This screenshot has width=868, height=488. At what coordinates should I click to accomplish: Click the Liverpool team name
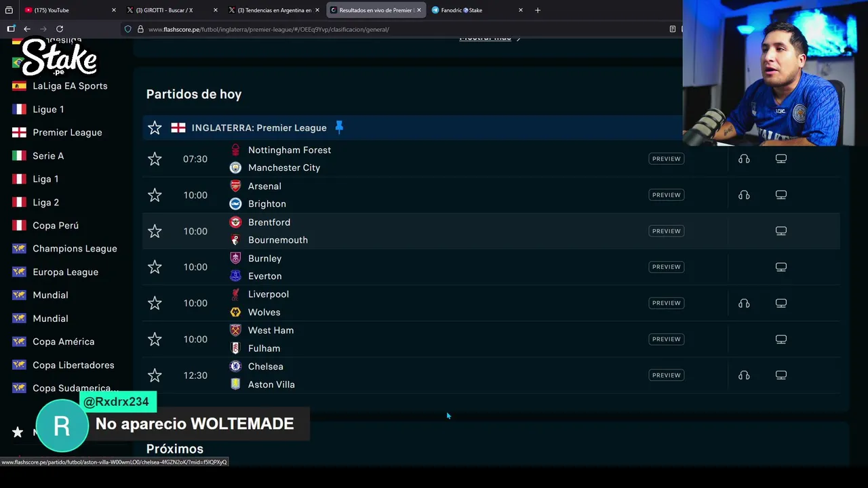269,294
